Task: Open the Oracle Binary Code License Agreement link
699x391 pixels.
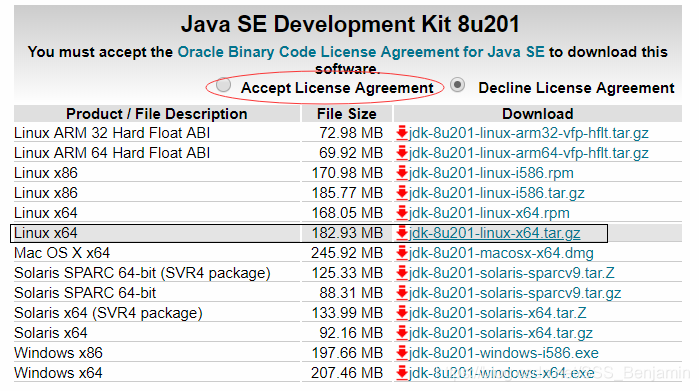Action: (361, 52)
